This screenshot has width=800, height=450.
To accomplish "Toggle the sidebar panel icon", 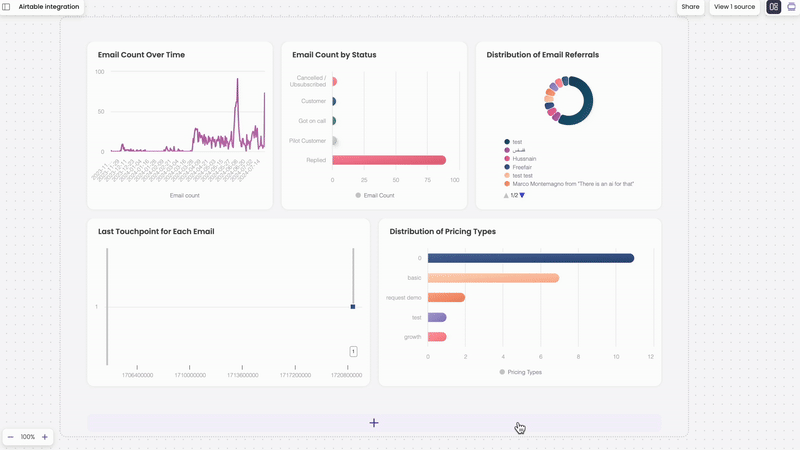I will click(x=6, y=7).
